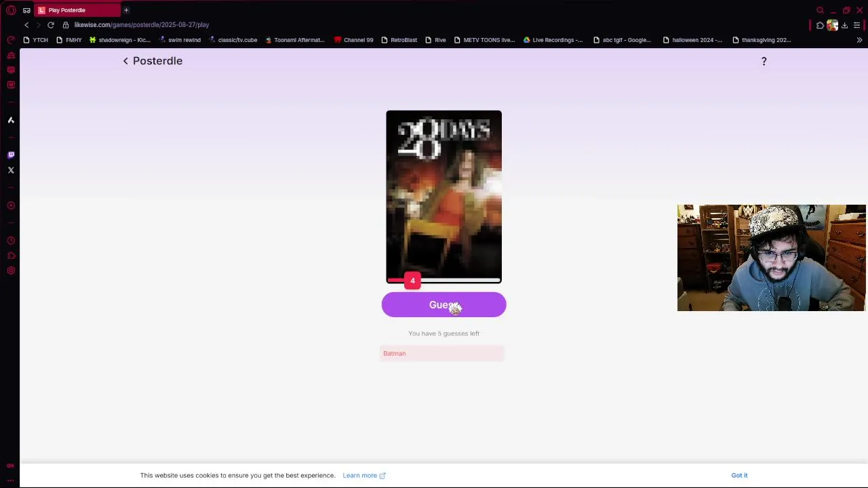Reload the current page
The height and width of the screenshot is (488, 868).
coord(51,25)
